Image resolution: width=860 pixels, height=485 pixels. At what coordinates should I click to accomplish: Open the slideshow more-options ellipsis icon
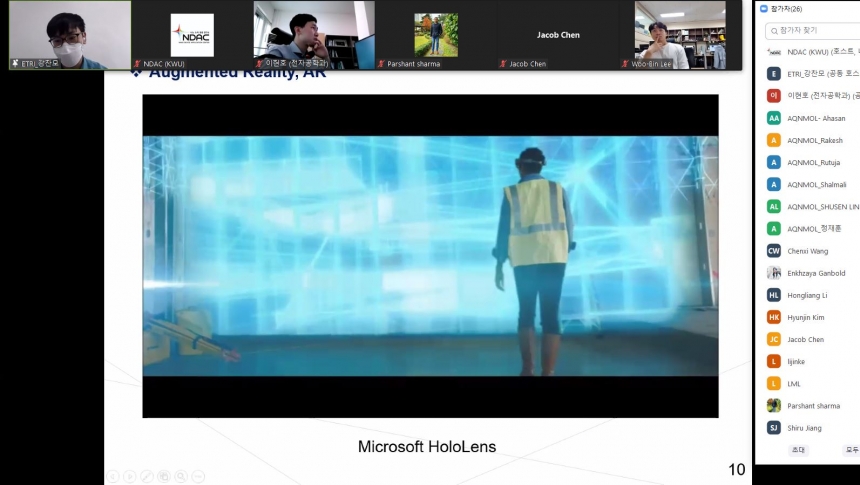coord(199,476)
